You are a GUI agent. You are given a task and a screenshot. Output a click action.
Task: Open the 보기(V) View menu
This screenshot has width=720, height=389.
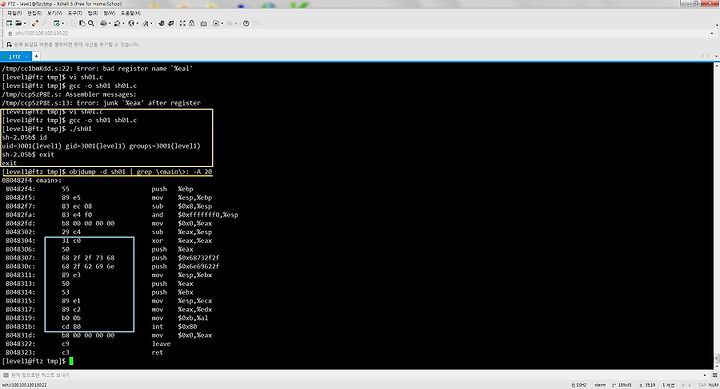tap(55, 13)
